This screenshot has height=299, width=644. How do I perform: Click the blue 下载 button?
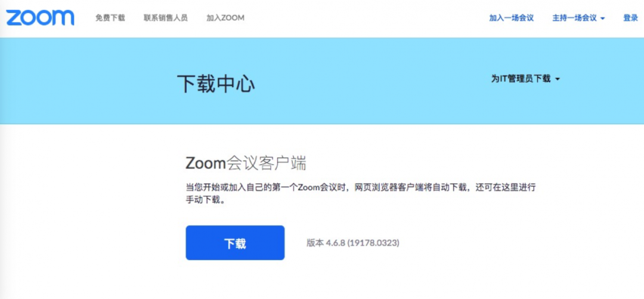click(235, 243)
